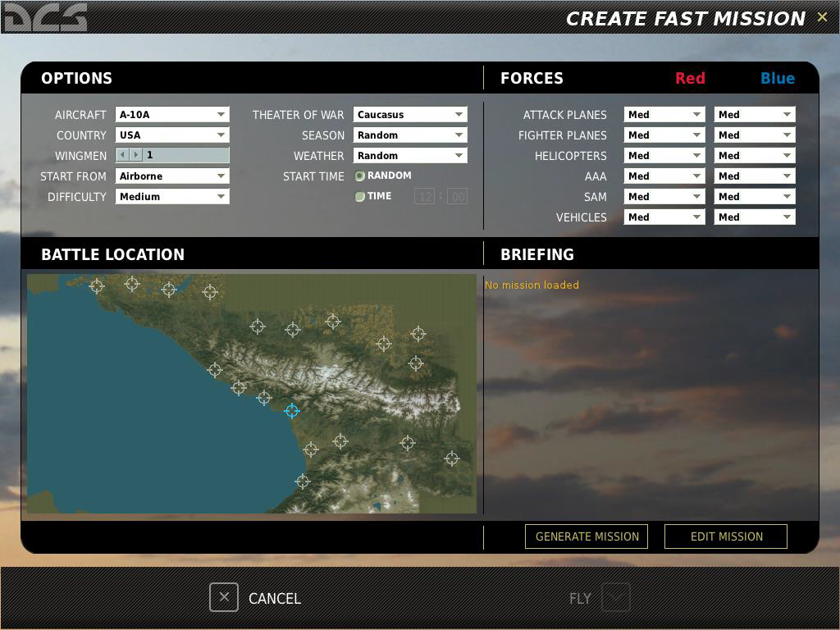Open Blue ATTACK PLANES dropdown
This screenshot has width=840, height=630.
point(755,114)
